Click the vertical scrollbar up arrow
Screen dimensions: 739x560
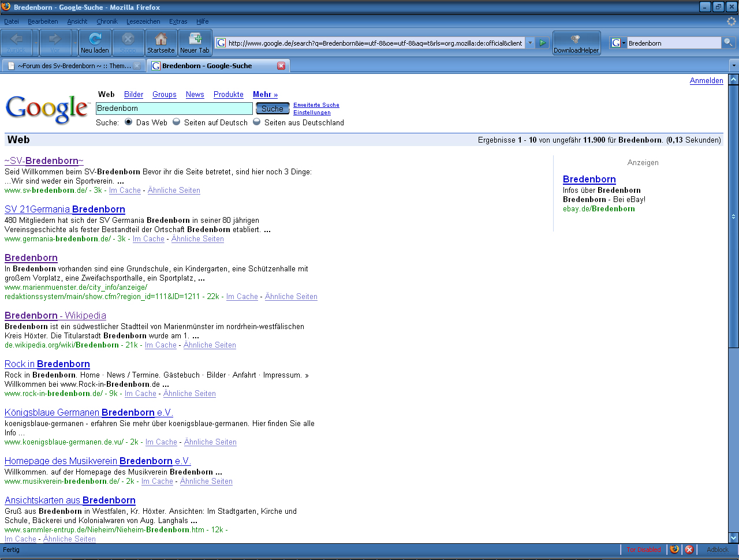[734, 80]
